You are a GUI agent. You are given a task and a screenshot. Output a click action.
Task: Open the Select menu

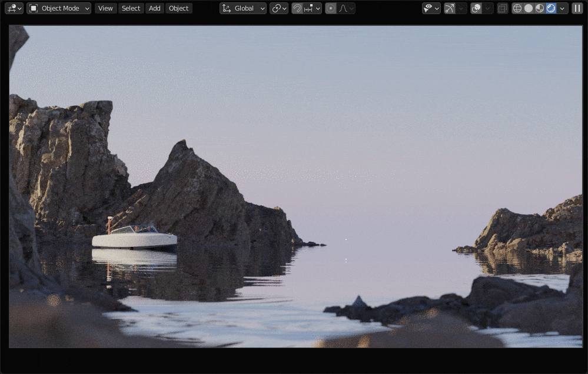pos(131,8)
